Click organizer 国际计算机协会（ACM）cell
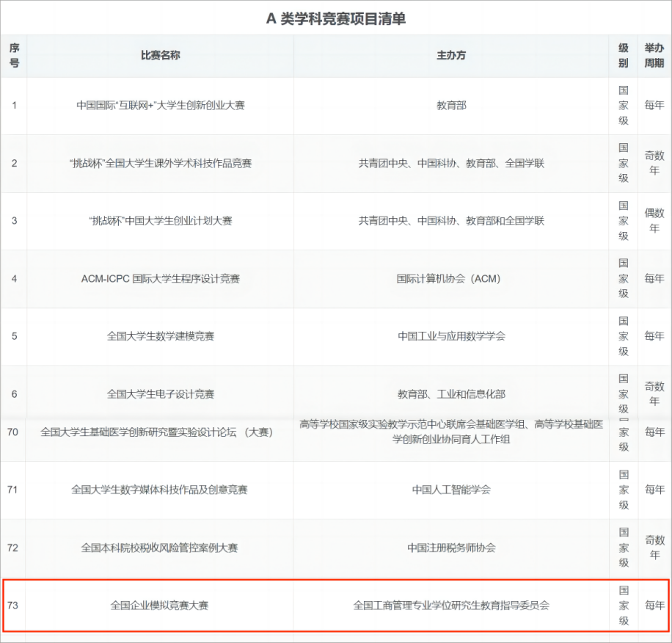The height and width of the screenshot is (643, 672). 451,279
